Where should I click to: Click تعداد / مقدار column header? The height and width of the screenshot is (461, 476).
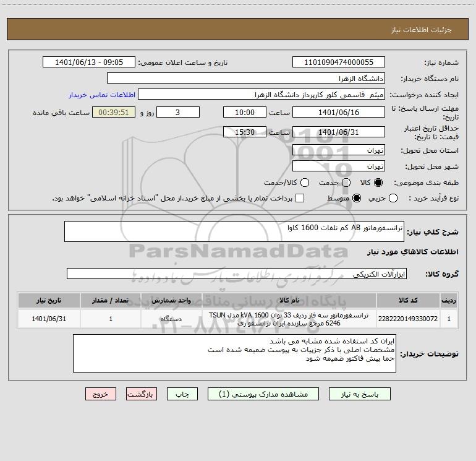pyautogui.click(x=111, y=300)
